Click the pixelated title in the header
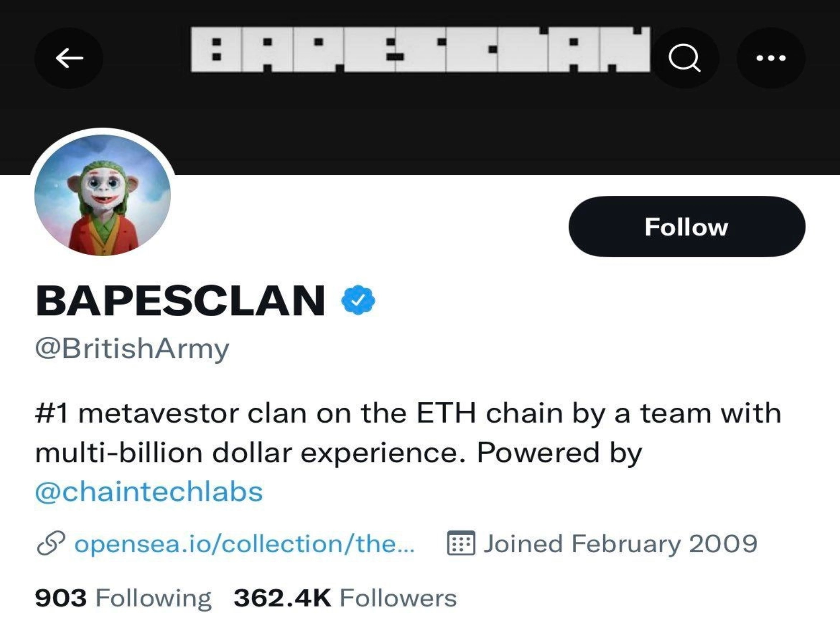The image size is (840, 630). click(x=420, y=50)
